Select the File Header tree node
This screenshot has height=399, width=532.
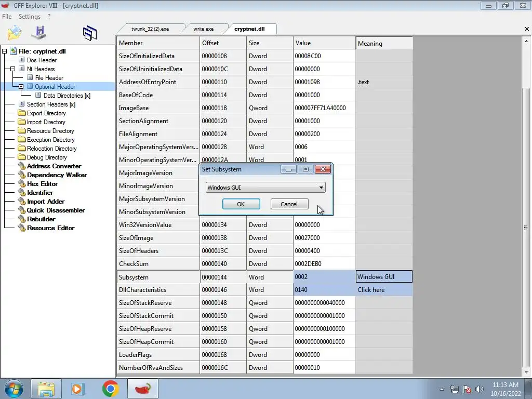[49, 78]
